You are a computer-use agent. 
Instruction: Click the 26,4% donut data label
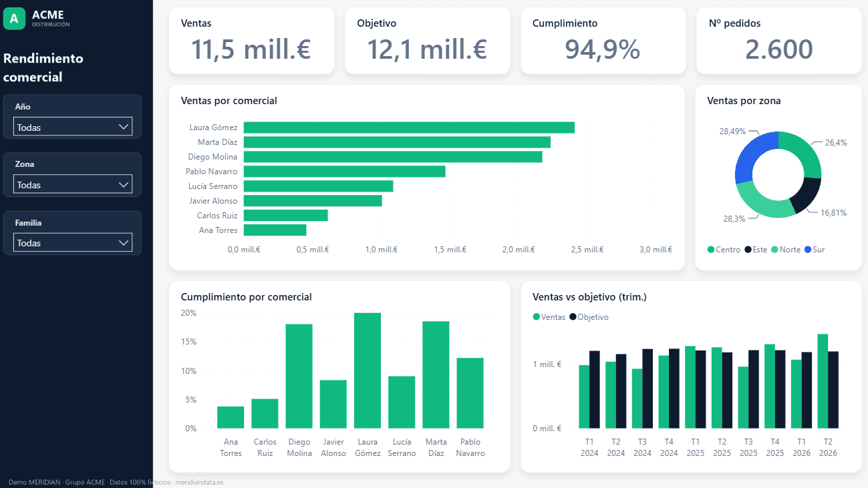[x=836, y=142]
